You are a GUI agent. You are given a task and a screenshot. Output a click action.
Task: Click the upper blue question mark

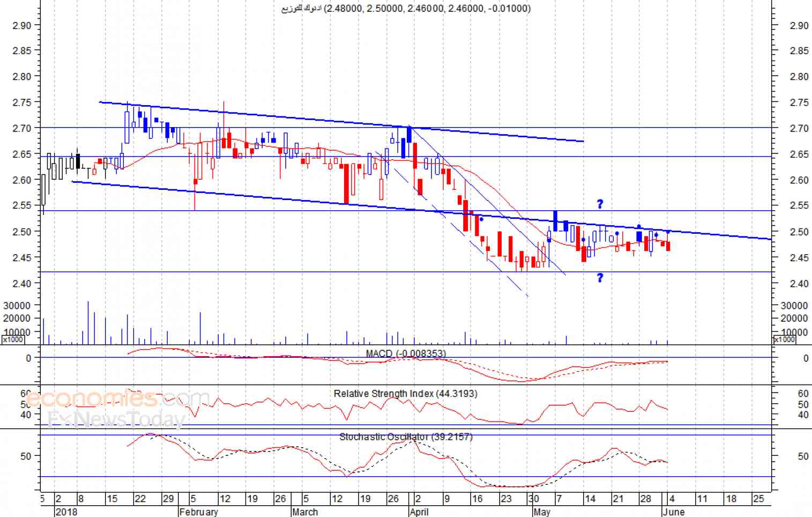pyautogui.click(x=600, y=204)
